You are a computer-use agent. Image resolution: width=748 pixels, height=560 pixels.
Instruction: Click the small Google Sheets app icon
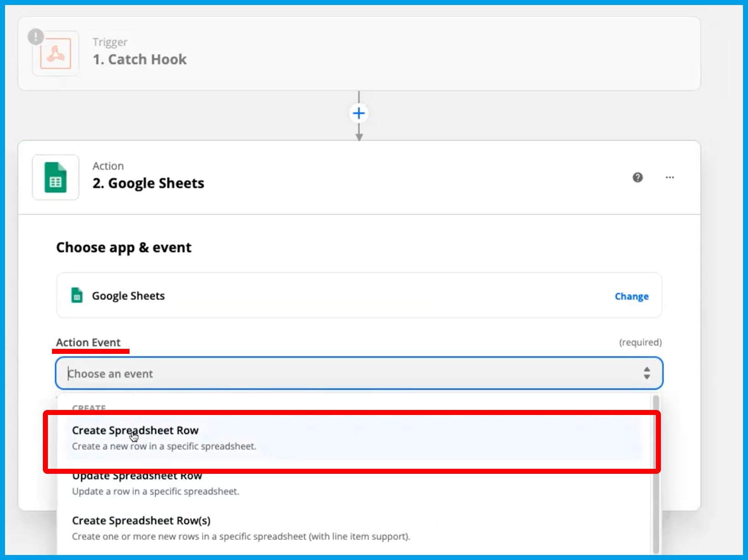point(77,296)
